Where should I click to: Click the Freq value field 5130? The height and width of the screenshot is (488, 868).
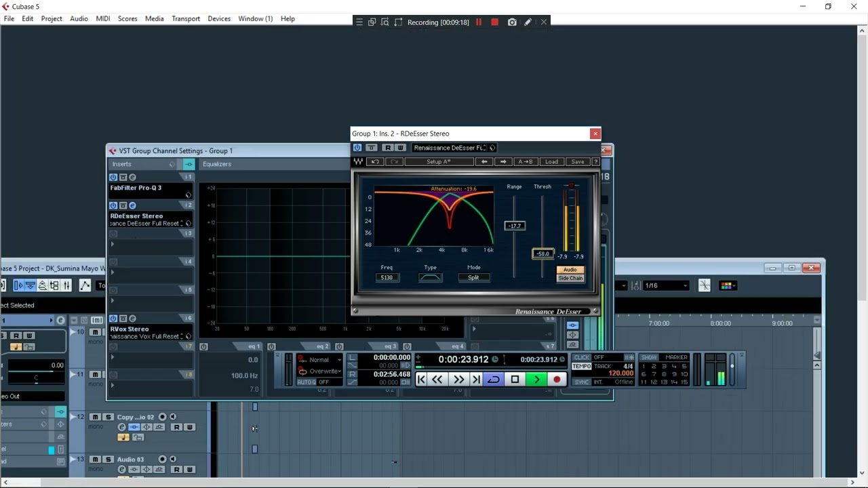(x=387, y=278)
